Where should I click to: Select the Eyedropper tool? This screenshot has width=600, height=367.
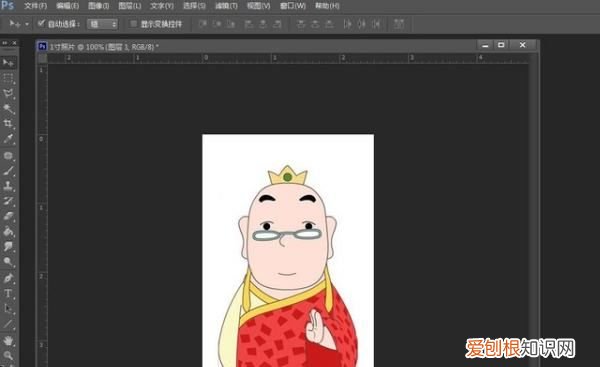pyautogui.click(x=8, y=139)
